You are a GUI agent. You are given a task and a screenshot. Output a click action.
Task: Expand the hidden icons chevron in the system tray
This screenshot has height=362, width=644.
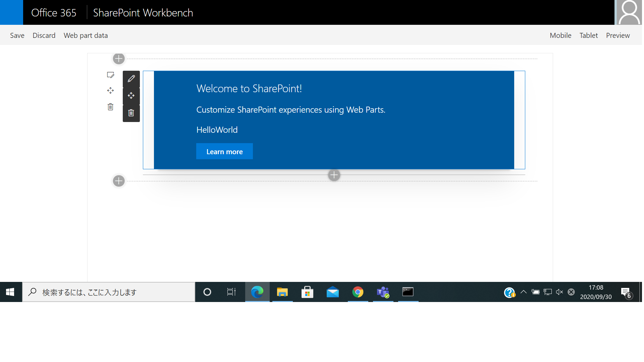pos(524,292)
